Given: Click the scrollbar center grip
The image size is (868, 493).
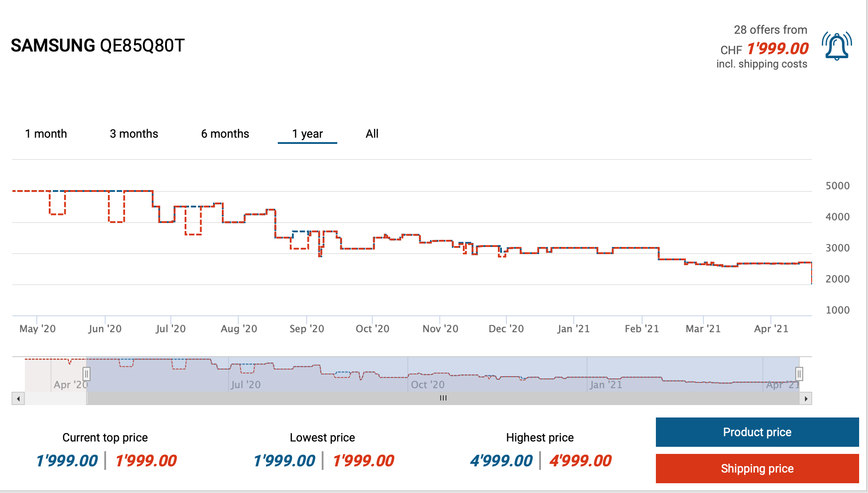Looking at the screenshot, I should pos(443,398).
